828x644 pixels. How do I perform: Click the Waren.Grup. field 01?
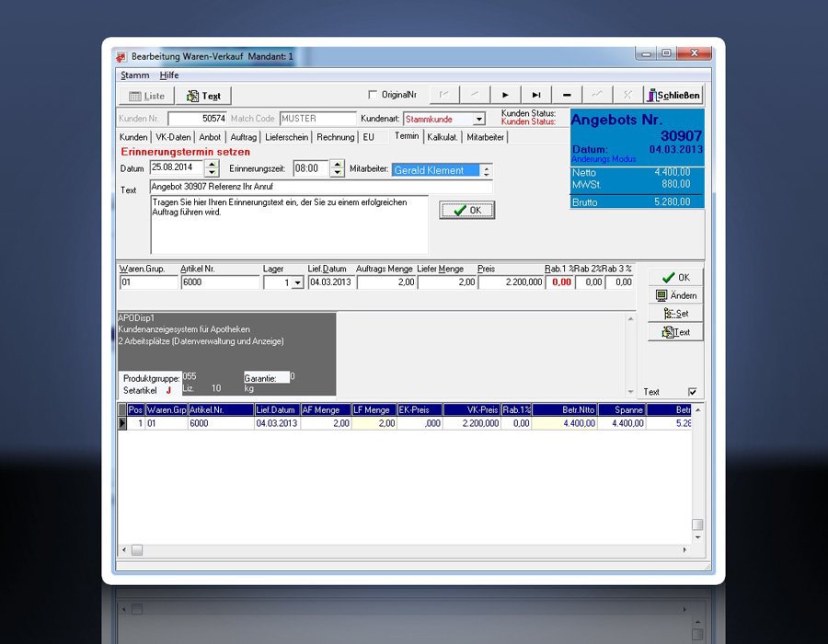[149, 282]
